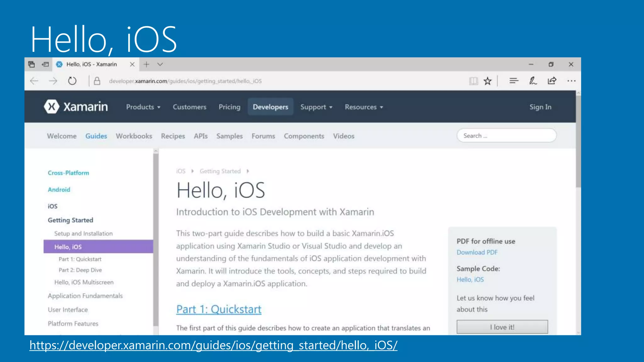Open Android in sidebar
Image resolution: width=644 pixels, height=362 pixels.
point(59,189)
